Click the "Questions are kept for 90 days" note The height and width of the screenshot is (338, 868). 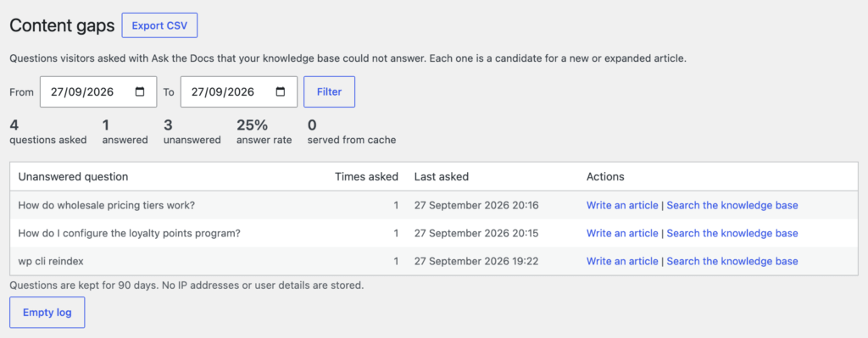(x=186, y=286)
